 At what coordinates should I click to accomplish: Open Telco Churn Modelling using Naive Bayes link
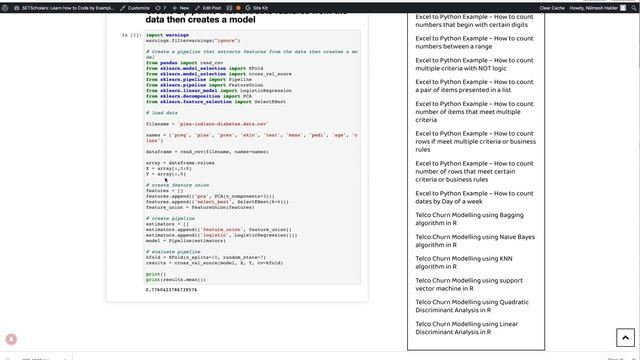pyautogui.click(x=475, y=241)
